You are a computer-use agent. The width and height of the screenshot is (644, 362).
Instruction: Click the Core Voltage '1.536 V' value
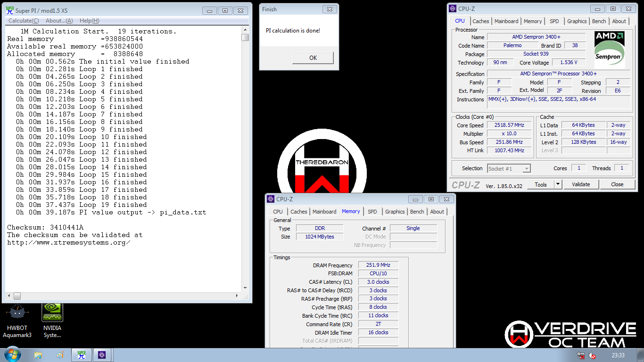pos(569,62)
